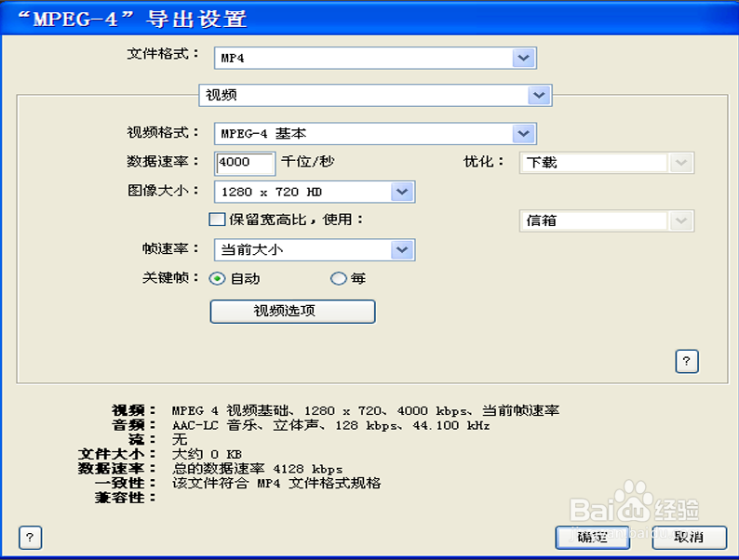The image size is (739, 560).
Task: Select the 每 keyframe radio button
Action: (x=338, y=278)
